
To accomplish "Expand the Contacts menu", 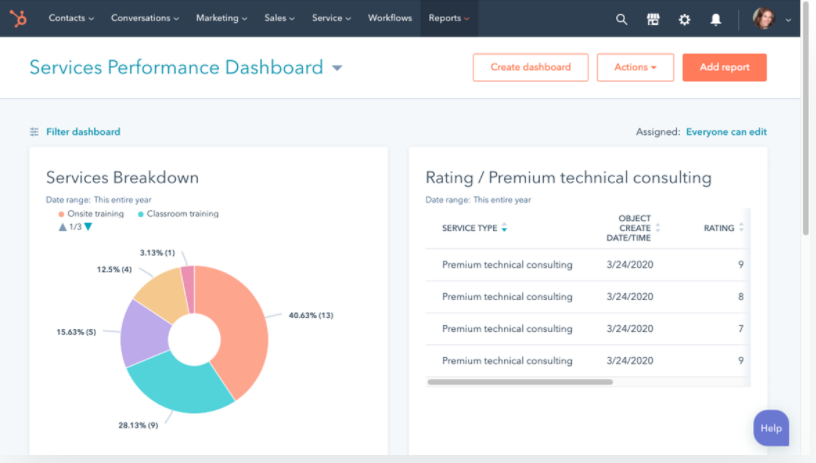I will [x=71, y=18].
